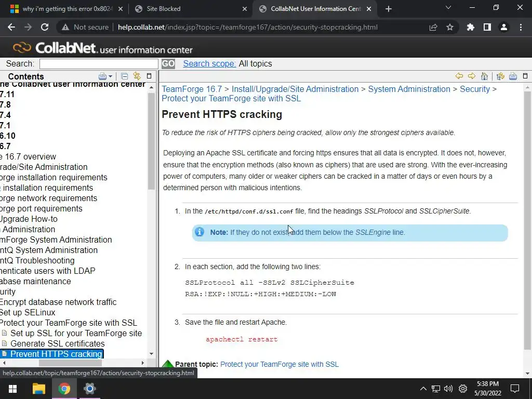Open Upgrade How-to topic

(x=29, y=219)
